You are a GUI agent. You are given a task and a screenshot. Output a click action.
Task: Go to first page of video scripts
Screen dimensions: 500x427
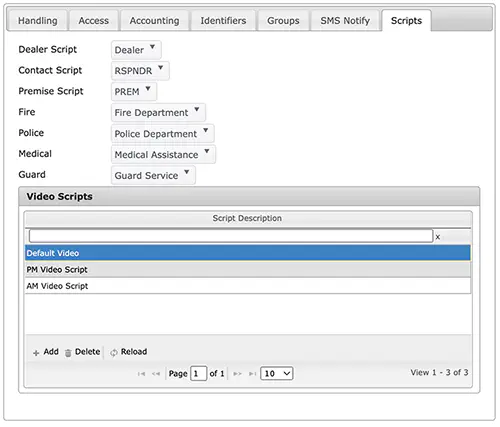pyautogui.click(x=141, y=374)
